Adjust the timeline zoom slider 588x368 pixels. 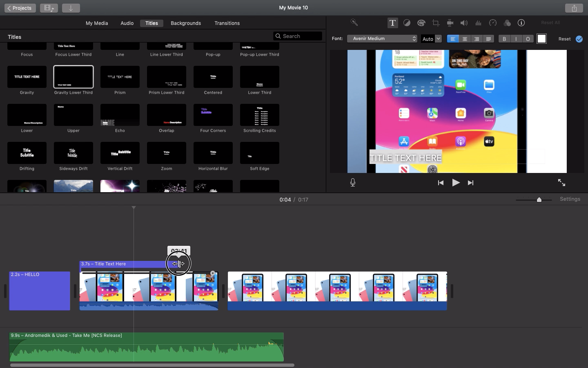[539, 200]
